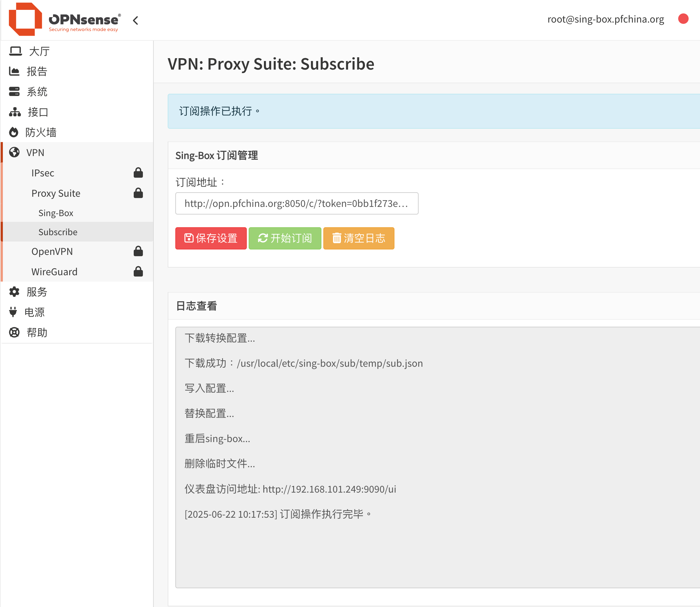Open the 大厅 lobby laptop icon
The height and width of the screenshot is (607, 700).
[15, 51]
